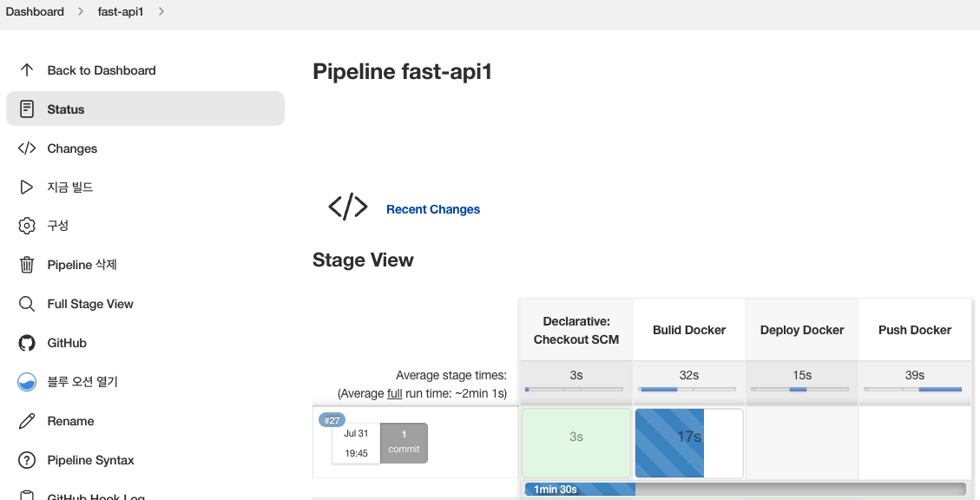Screen dimensions: 980x500
Task: Click the 지금 빌드 play icon
Action: click(x=27, y=187)
